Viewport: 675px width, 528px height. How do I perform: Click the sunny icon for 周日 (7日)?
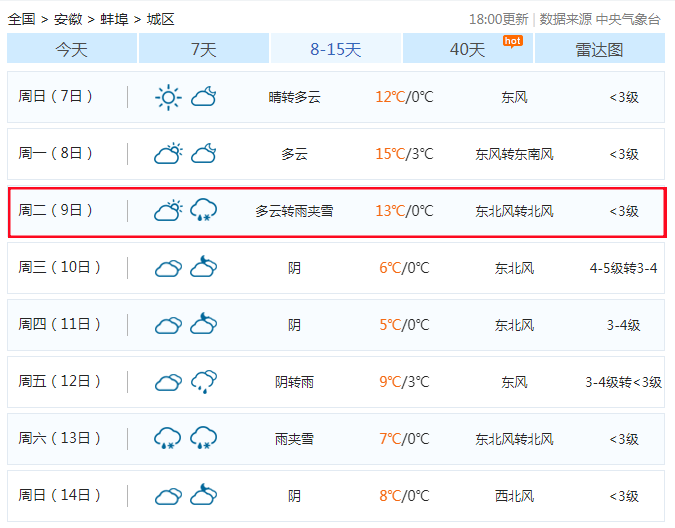tap(167, 97)
